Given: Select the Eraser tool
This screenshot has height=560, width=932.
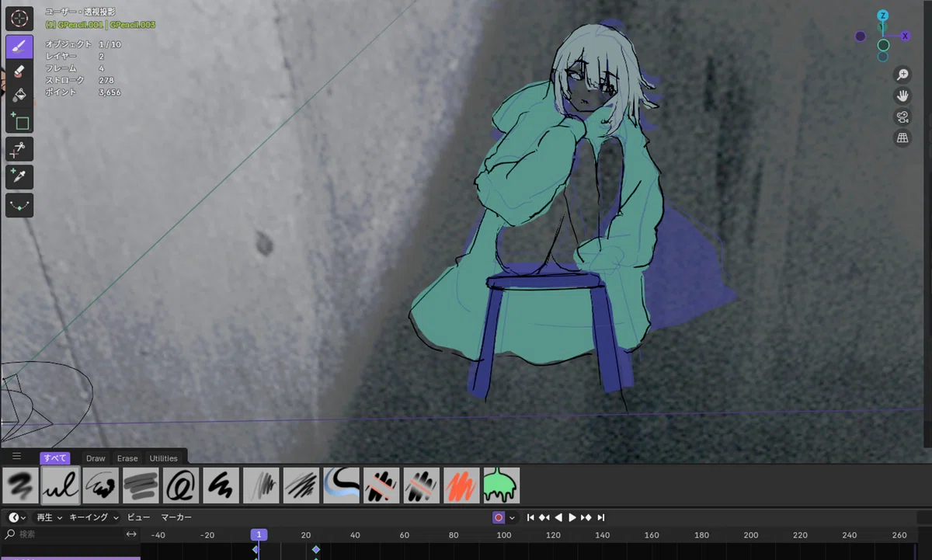Looking at the screenshot, I should coord(19,71).
